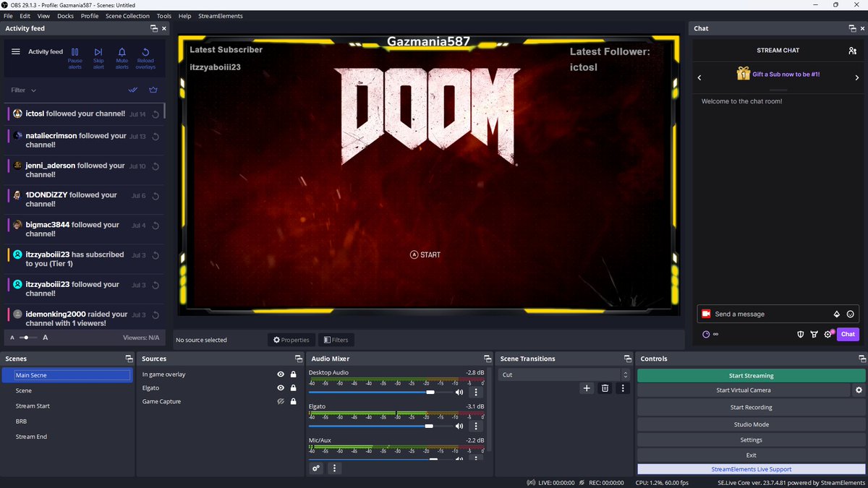Click the shield mod icon in chat
The image size is (868, 488).
pyautogui.click(x=801, y=334)
